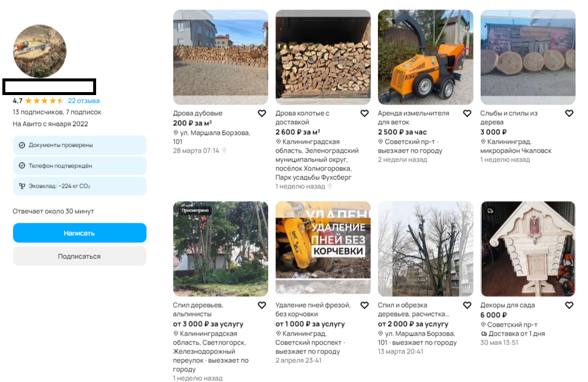The height and width of the screenshot is (382, 588).
Task: Click the Подписаться button
Action: [x=80, y=256]
